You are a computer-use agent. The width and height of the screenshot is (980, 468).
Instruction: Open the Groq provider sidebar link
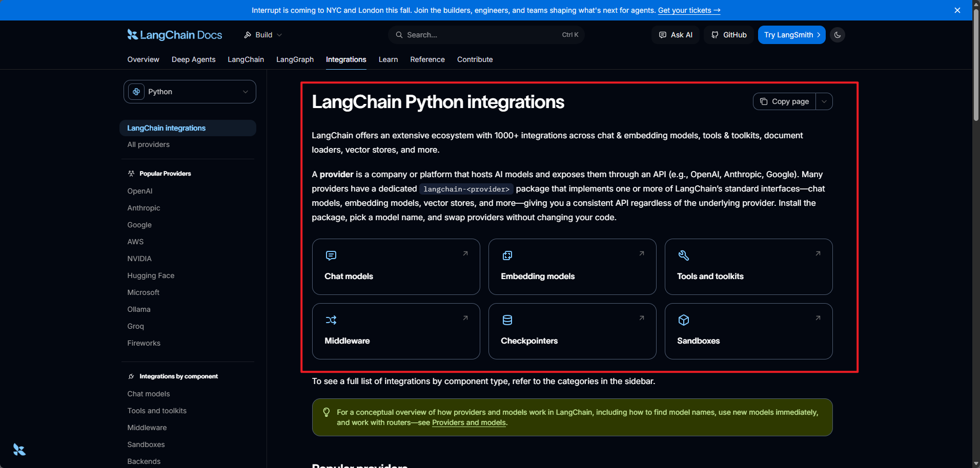click(x=136, y=326)
